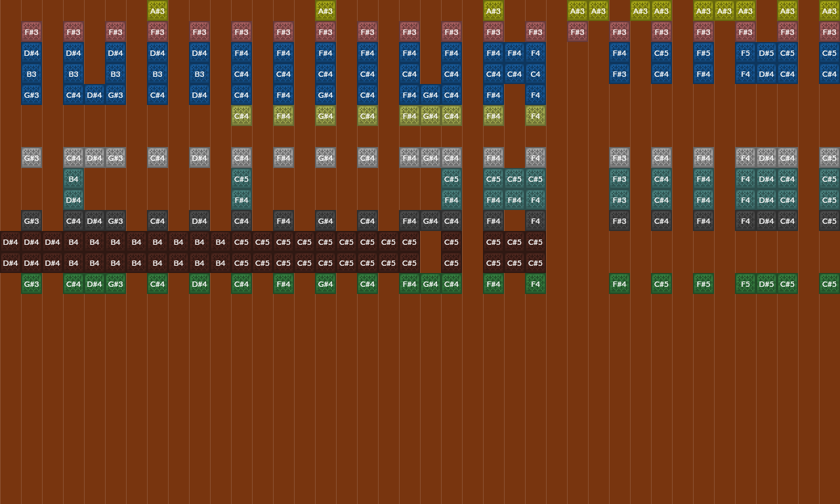Click the blue F#5 note block
The height and width of the screenshot is (504, 840).
[703, 53]
